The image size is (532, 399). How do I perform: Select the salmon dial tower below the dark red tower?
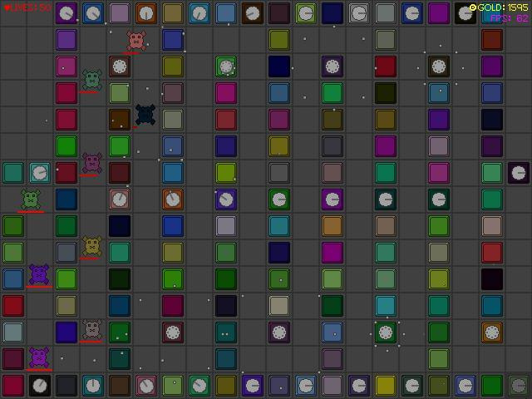click(x=120, y=199)
